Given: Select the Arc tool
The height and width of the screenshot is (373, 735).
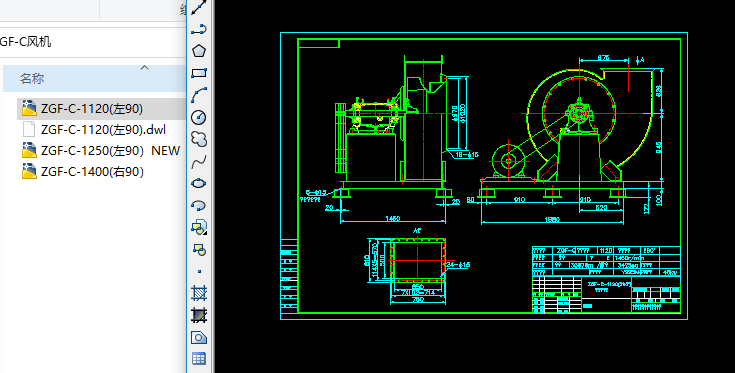Looking at the screenshot, I should (x=199, y=95).
